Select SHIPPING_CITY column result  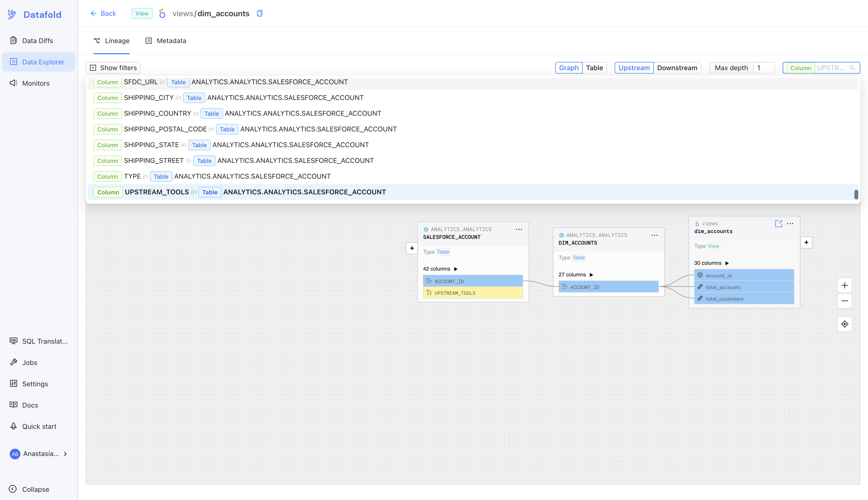(473, 98)
